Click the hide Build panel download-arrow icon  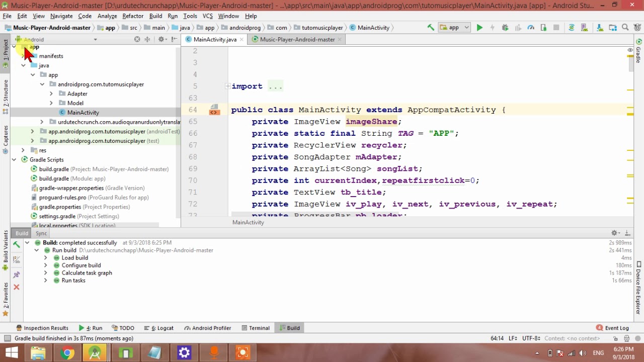click(627, 233)
